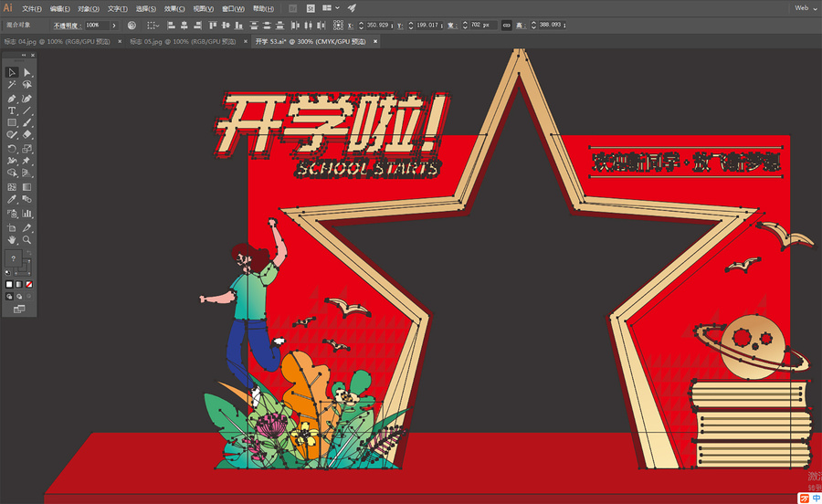Open the 编辑(E) menu
822x504 pixels.
pos(59,9)
